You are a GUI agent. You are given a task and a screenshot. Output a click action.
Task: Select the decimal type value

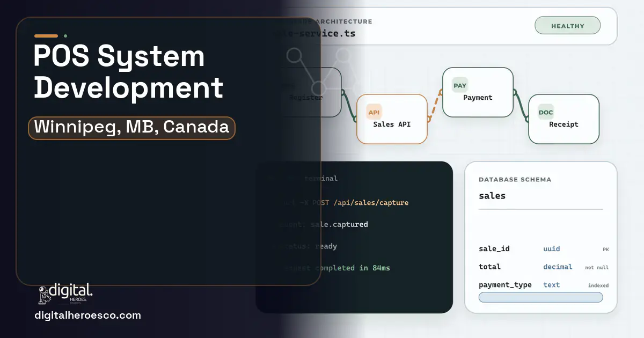(558, 267)
